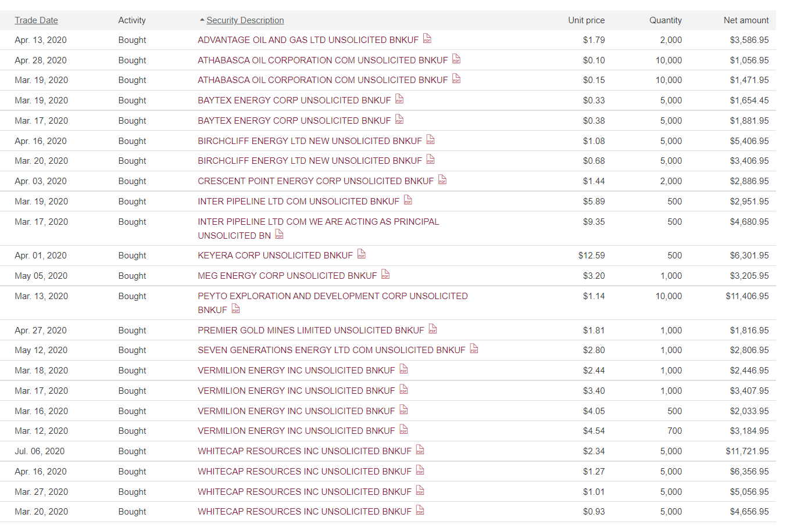Viewport: 790px width, 532px height.
Task: Open Vermilion Energy link dated Mar. 12, 2020
Action: (x=296, y=431)
